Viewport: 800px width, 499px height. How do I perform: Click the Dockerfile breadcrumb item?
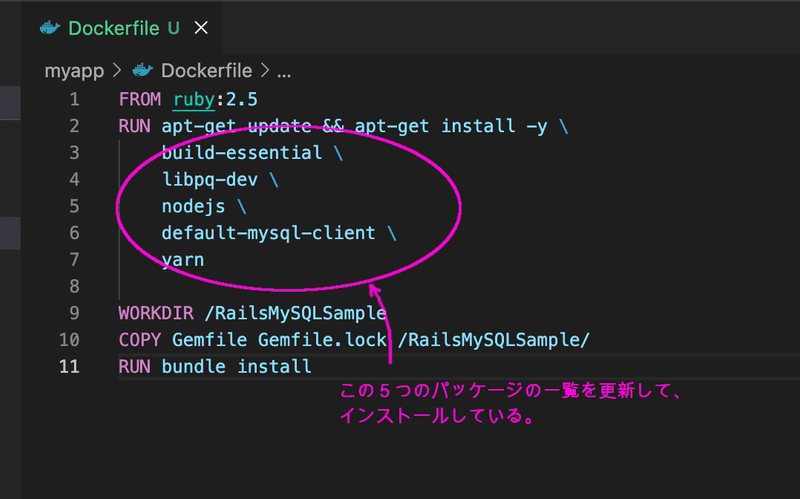tap(206, 71)
